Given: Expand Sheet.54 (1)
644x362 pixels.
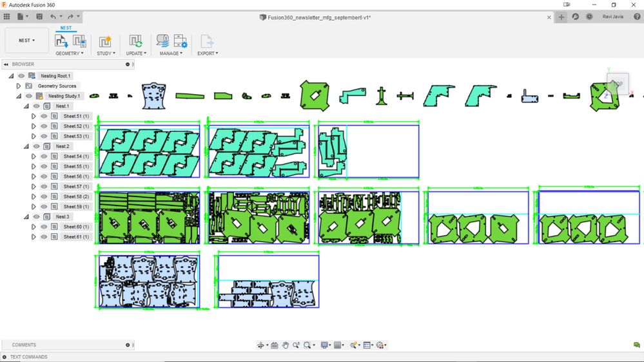Looking at the screenshot, I should click(x=34, y=157).
